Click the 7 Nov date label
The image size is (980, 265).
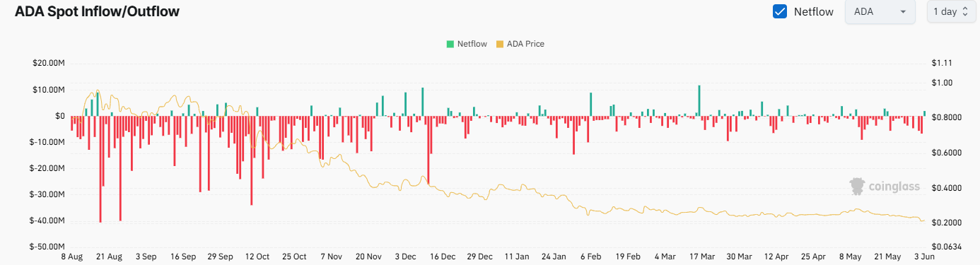point(331,257)
